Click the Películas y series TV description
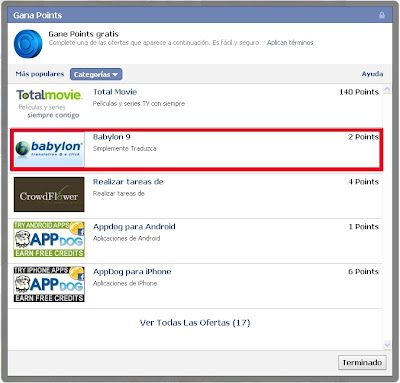The image size is (400, 383). 139,104
